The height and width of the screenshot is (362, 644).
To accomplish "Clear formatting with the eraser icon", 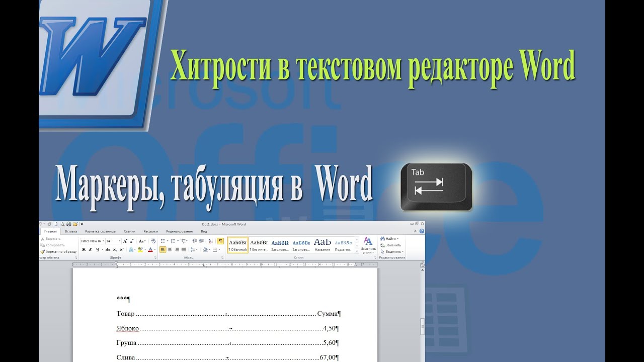I will (153, 241).
